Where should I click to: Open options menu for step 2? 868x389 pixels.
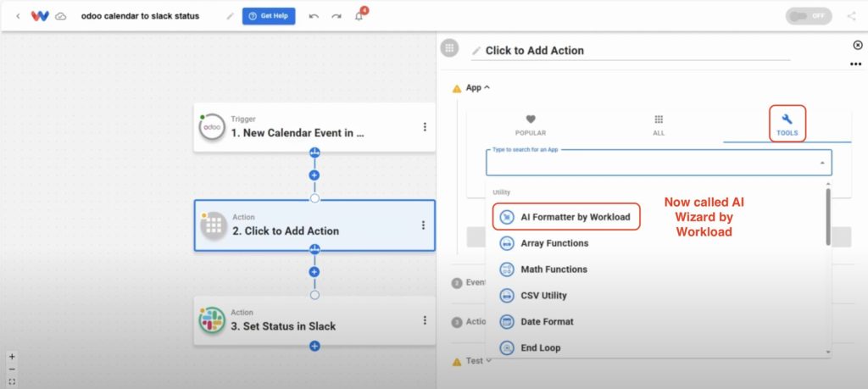(x=424, y=225)
